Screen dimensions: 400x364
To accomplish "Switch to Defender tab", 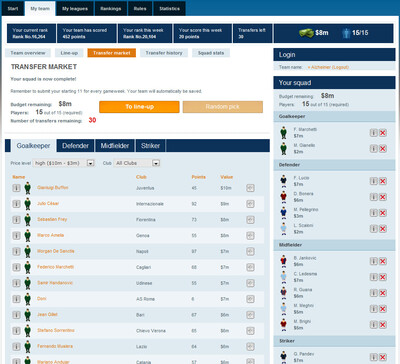I will 75,146.
